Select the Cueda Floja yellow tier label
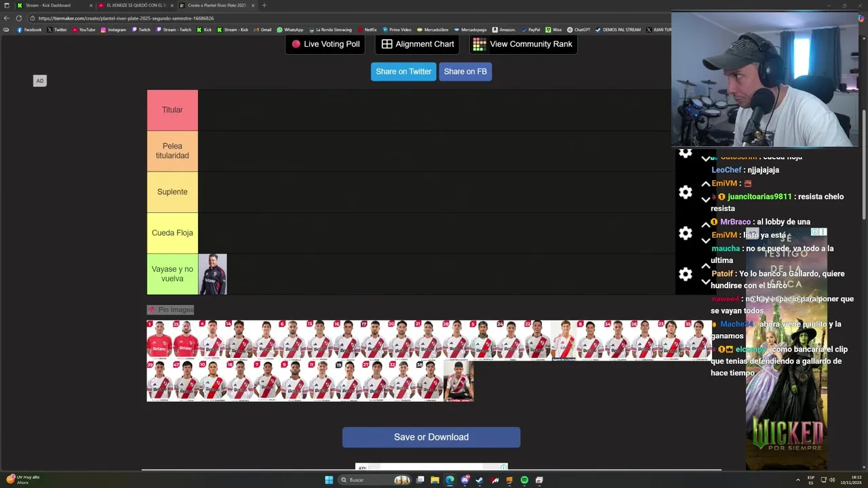The height and width of the screenshot is (488, 868). 172,232
